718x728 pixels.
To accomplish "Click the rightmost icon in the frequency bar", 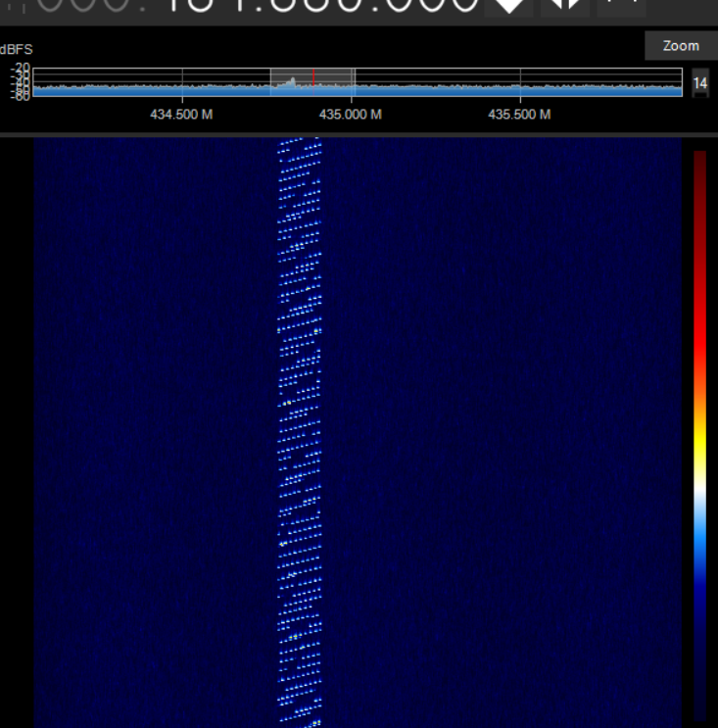I will tap(622, 6).
